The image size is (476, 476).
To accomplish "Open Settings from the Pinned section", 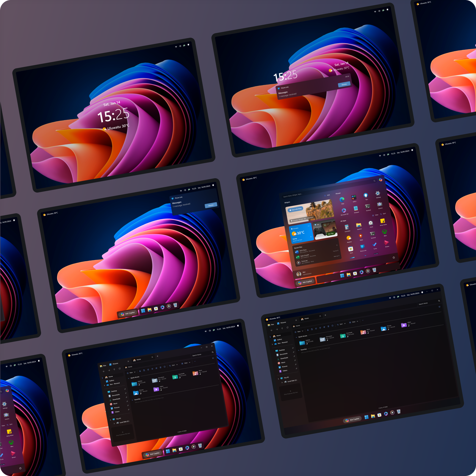I will click(x=378, y=193).
